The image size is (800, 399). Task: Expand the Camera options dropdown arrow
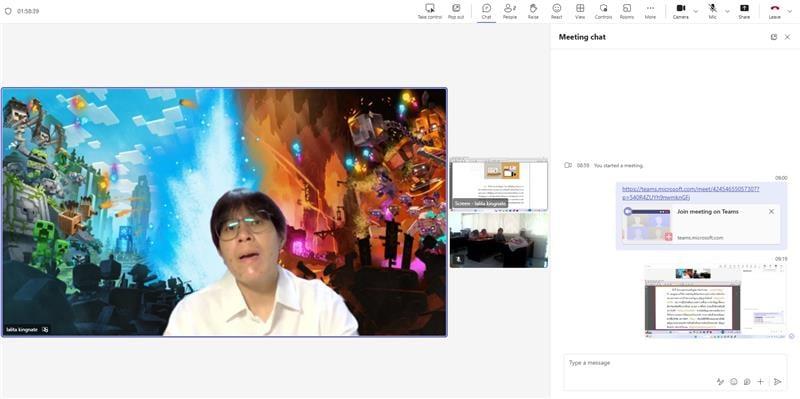pyautogui.click(x=695, y=11)
